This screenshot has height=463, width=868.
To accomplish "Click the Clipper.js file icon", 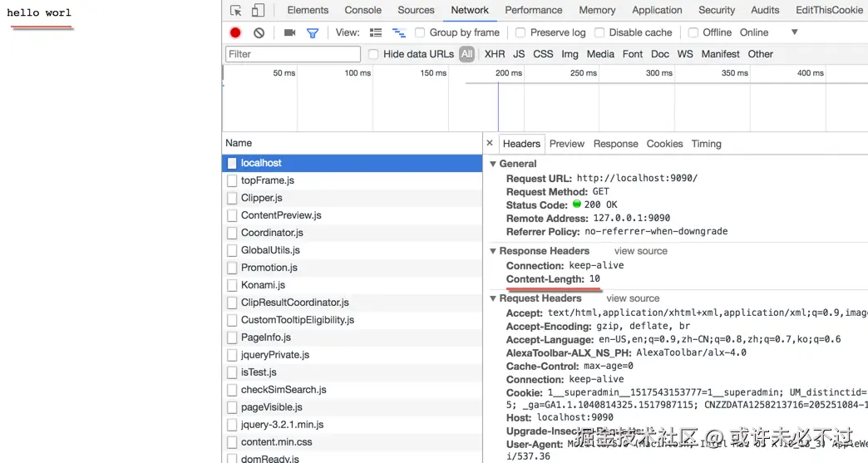I will click(x=232, y=198).
